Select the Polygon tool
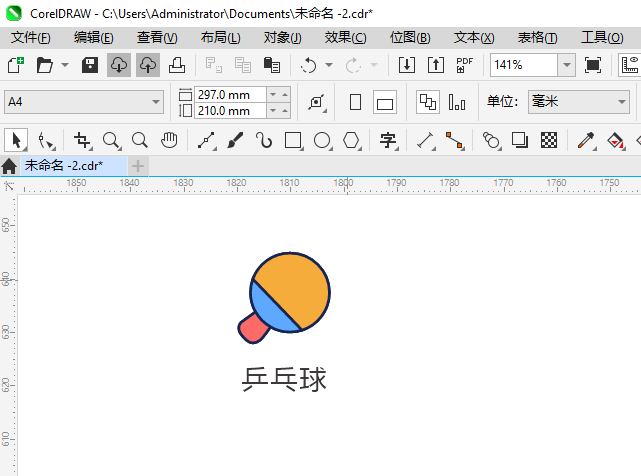Viewport: 641px width, 476px height. (351, 140)
